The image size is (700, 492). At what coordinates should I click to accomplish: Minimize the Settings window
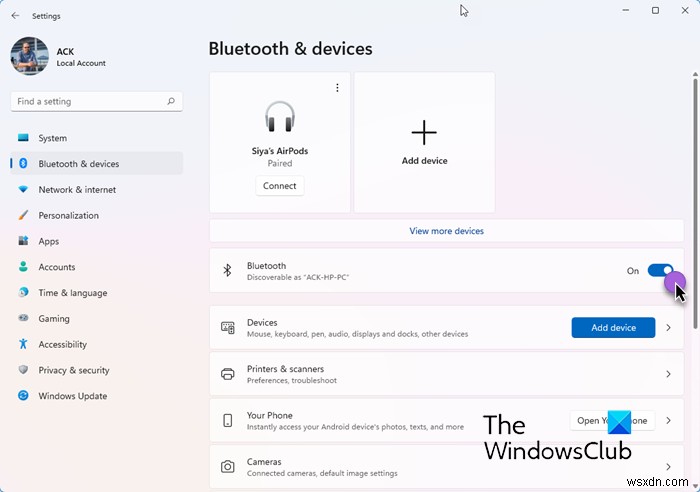(625, 10)
